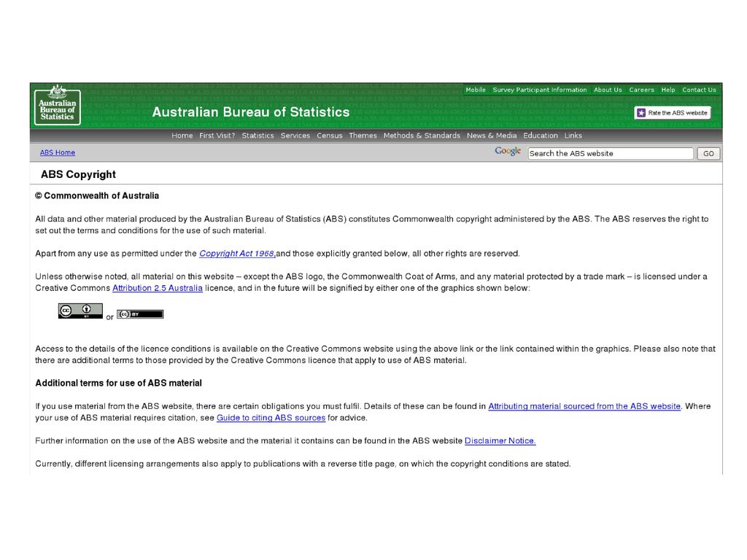Click the Australian Bureau of Statistics banner title

point(251,112)
